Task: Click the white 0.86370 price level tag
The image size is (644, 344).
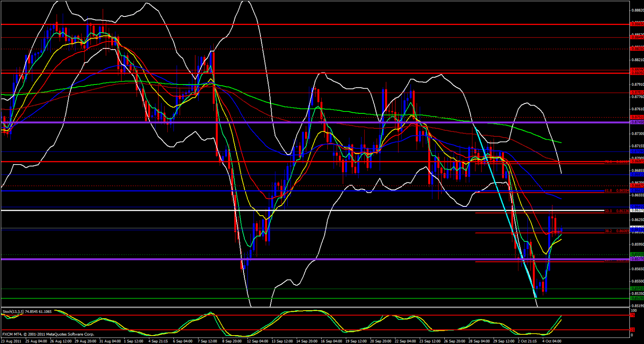Action: click(637, 210)
